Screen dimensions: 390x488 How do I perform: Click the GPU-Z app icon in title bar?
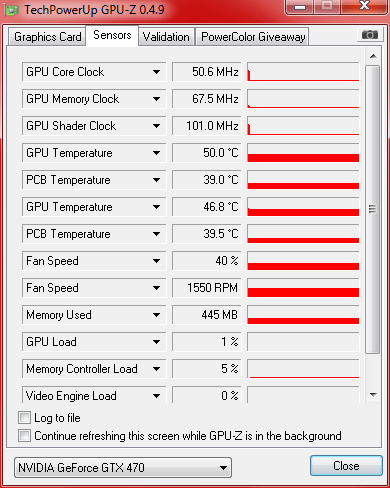click(12, 10)
